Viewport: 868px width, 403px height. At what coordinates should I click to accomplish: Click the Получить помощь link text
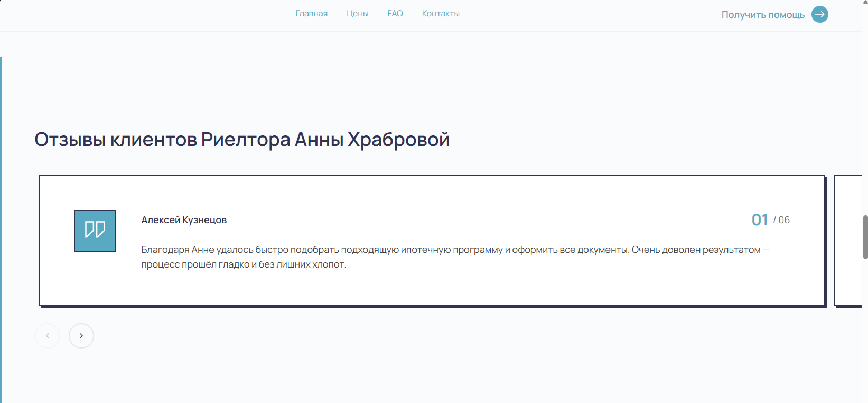click(x=762, y=15)
